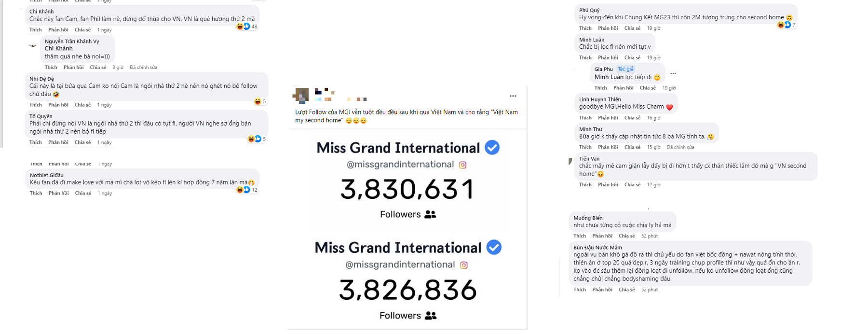Image resolution: width=868 pixels, height=334 pixels.
Task: Click the people icon below 3,830,631
Action: (430, 215)
